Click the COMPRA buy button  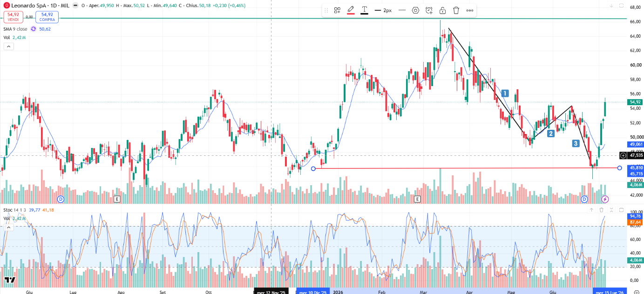(x=47, y=17)
